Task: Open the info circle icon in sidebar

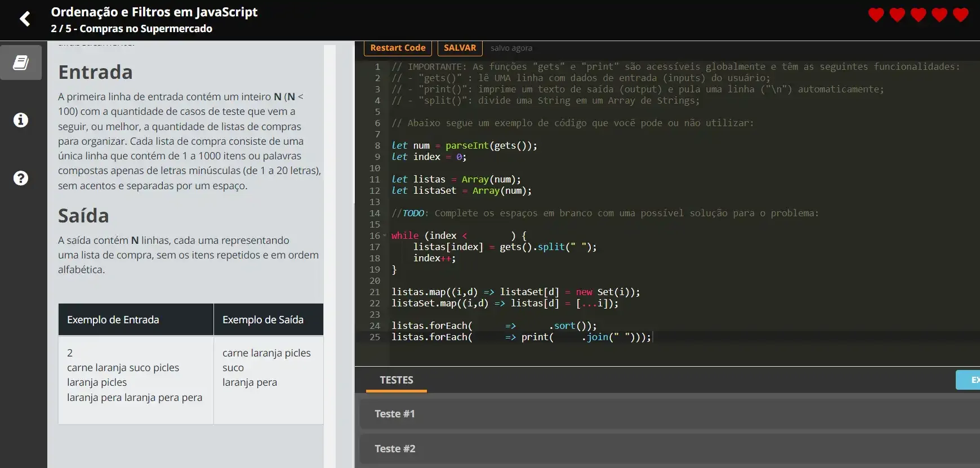Action: click(21, 120)
